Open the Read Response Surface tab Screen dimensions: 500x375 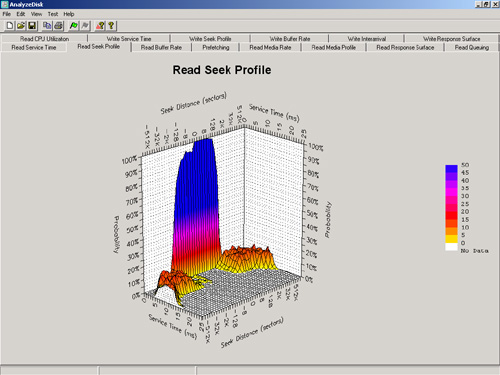(405, 48)
